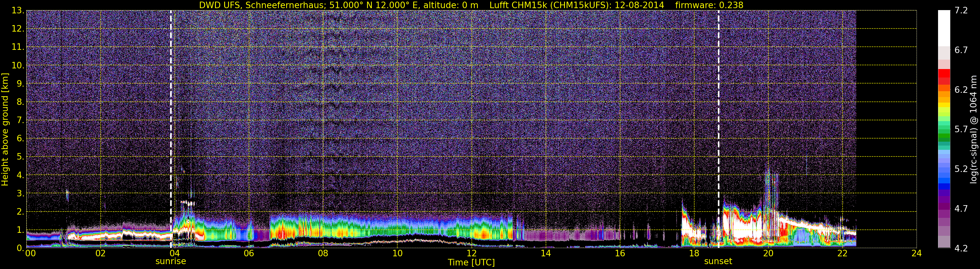Click height-axis tick label "9."
980x269 pixels.
pyautogui.click(x=20, y=84)
